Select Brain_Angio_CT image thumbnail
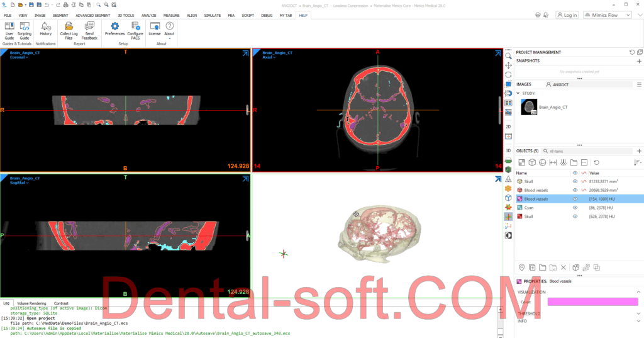644x338 pixels. point(529,107)
